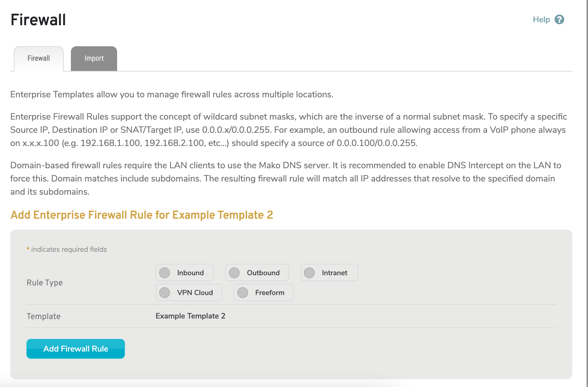Click the Rule Type field label

[x=44, y=282]
